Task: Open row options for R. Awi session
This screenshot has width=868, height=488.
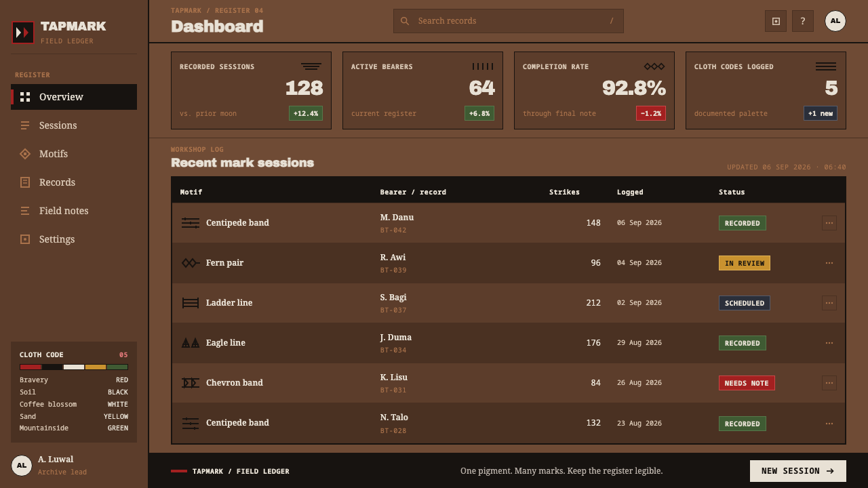Action: point(829,263)
